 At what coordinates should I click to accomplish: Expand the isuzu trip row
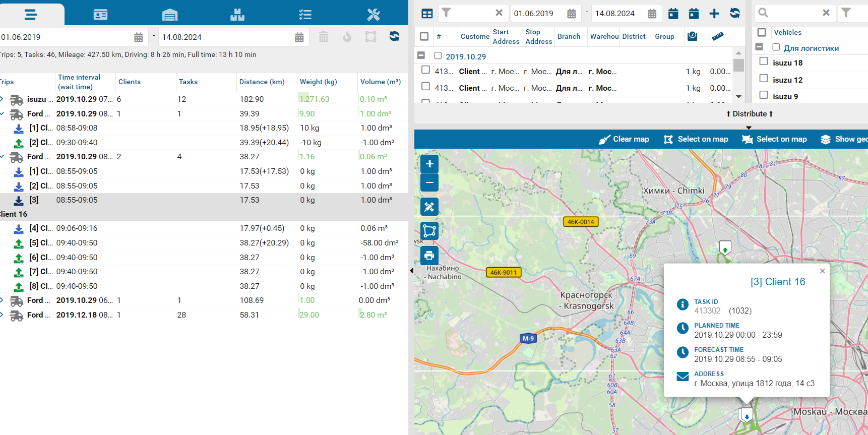point(2,99)
